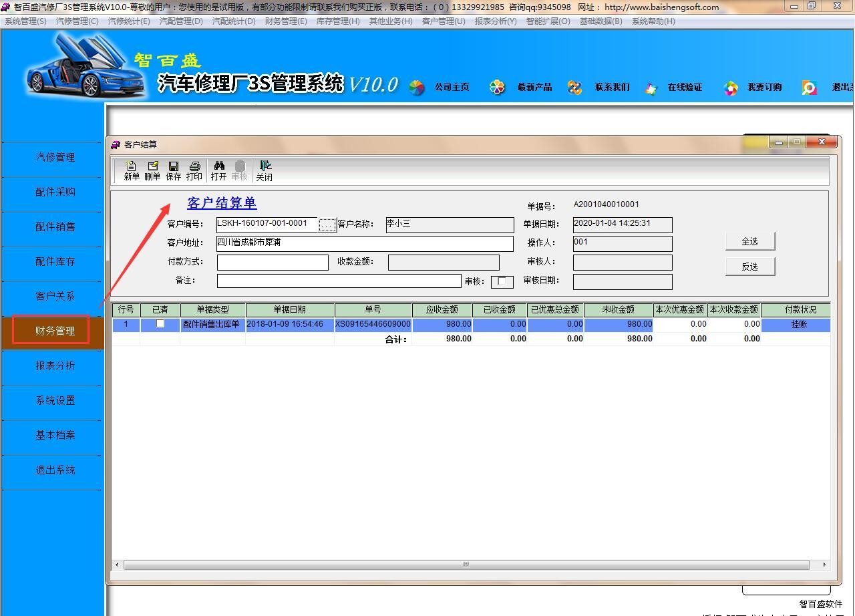Click the 2018-01-09 16:54:46 date cell
855x616 pixels.
290,325
